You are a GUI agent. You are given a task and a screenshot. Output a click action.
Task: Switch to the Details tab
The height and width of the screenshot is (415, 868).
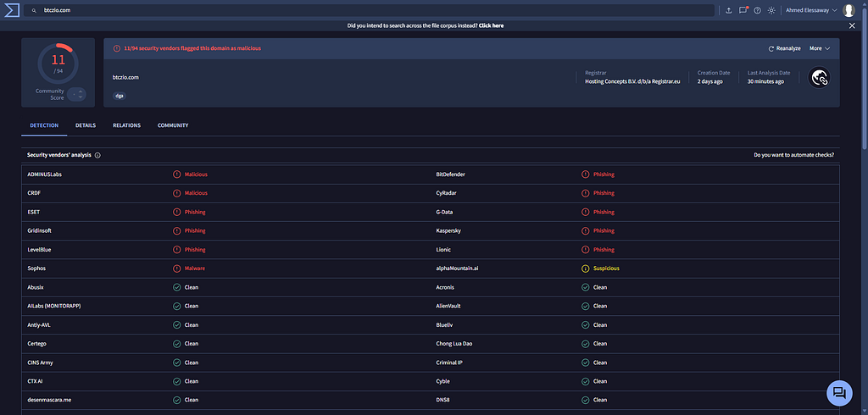point(86,125)
